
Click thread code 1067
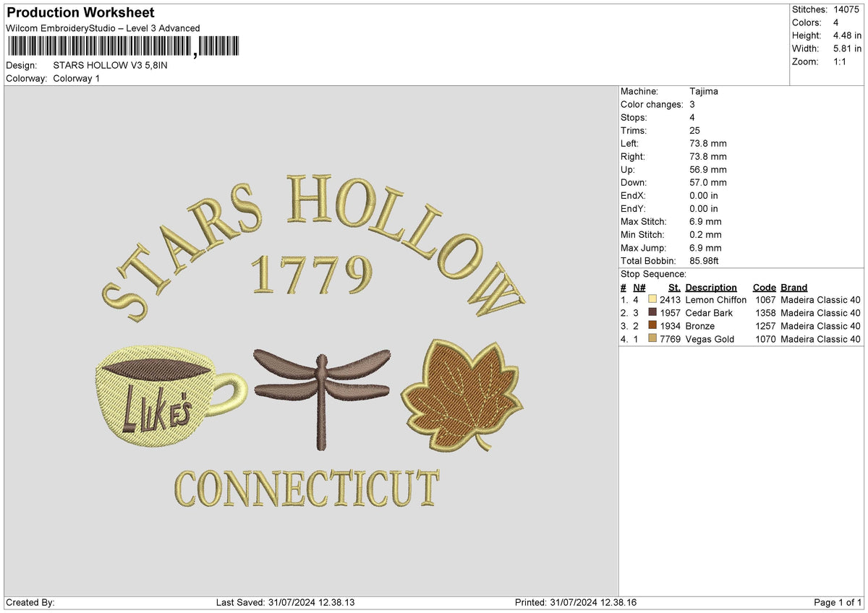click(765, 300)
